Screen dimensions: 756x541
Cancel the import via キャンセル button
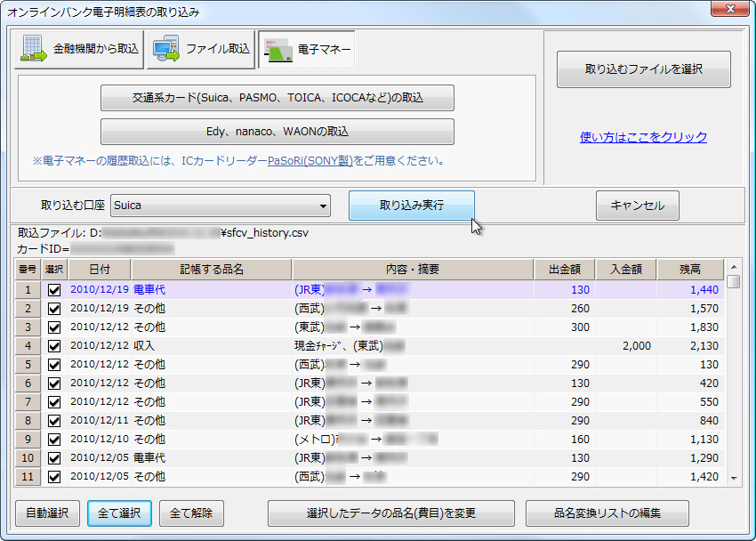pyautogui.click(x=636, y=205)
